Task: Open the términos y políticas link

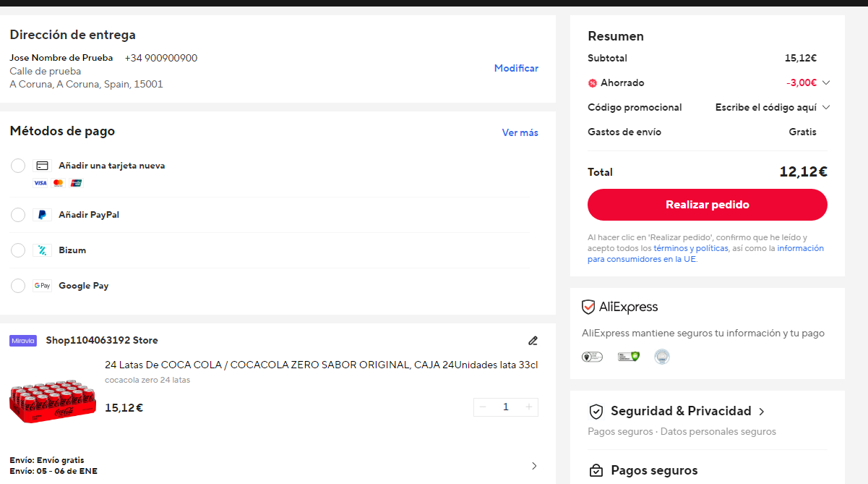Action: click(690, 248)
